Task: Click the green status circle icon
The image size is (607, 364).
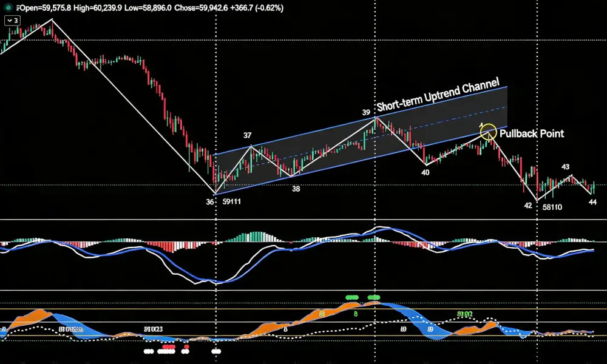Action: click(8, 8)
